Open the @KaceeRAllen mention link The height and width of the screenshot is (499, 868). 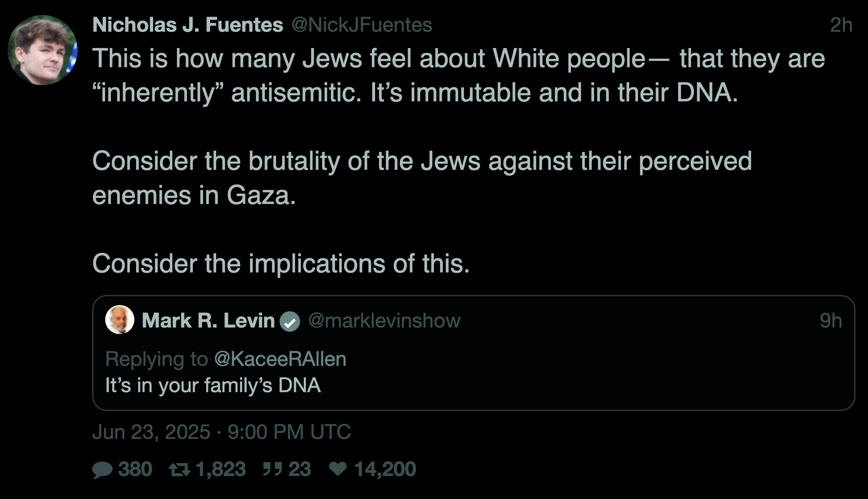point(280,359)
